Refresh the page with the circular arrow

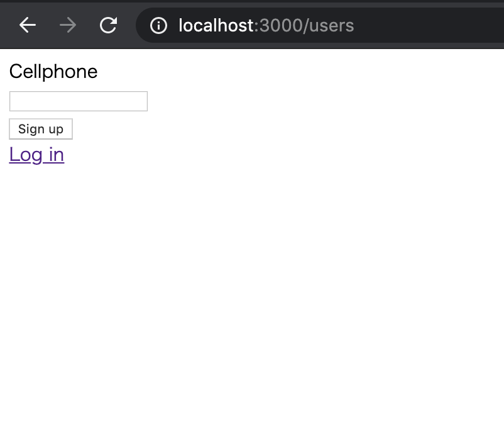tap(108, 25)
